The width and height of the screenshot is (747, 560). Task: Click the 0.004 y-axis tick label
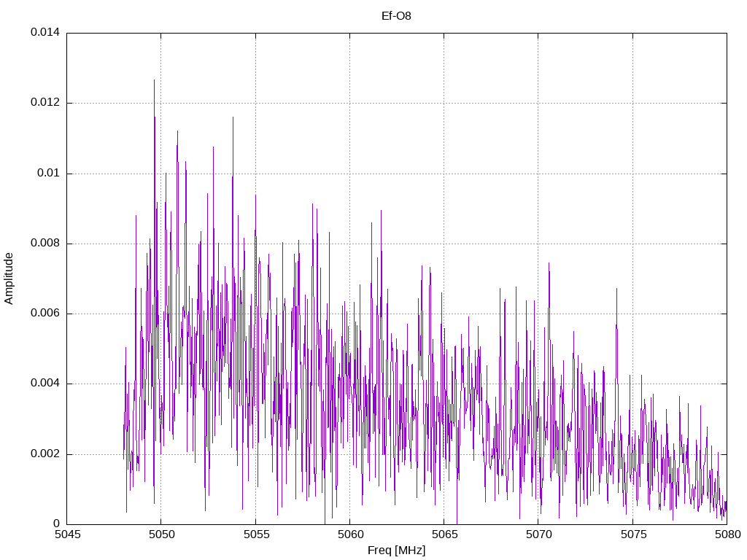click(x=45, y=384)
